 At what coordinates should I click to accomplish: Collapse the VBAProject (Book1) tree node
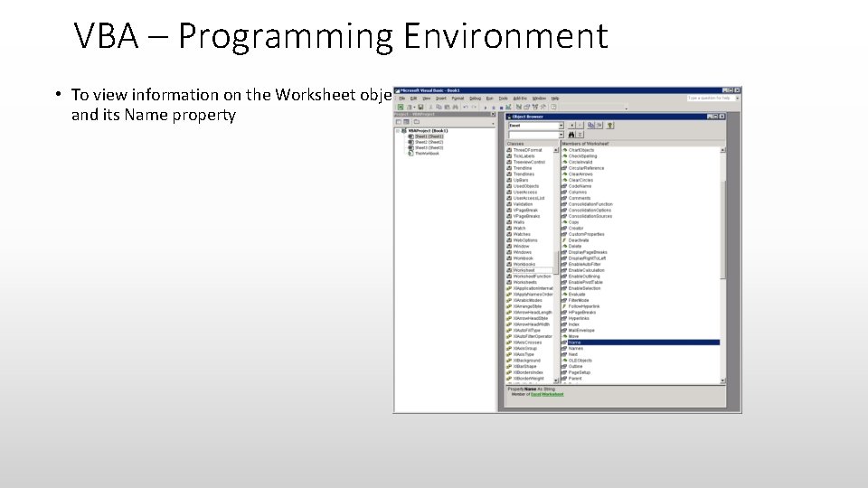point(398,131)
